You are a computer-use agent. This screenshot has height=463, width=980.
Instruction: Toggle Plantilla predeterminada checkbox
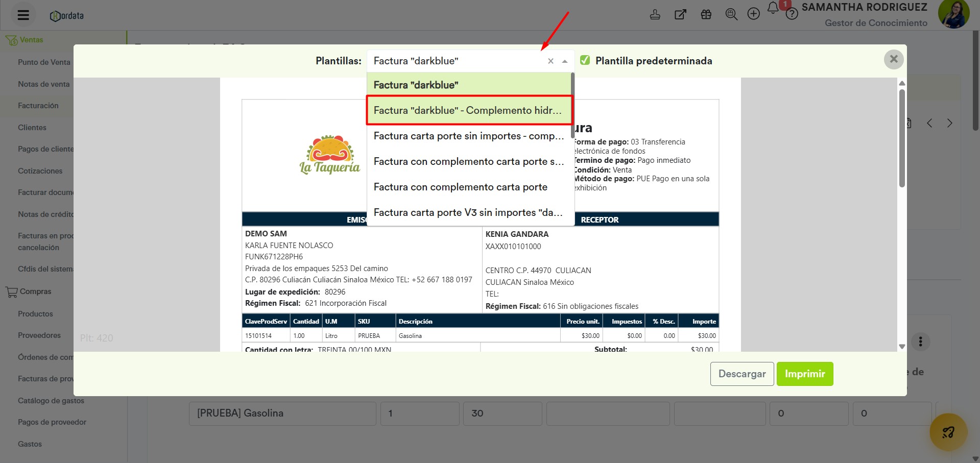click(585, 60)
